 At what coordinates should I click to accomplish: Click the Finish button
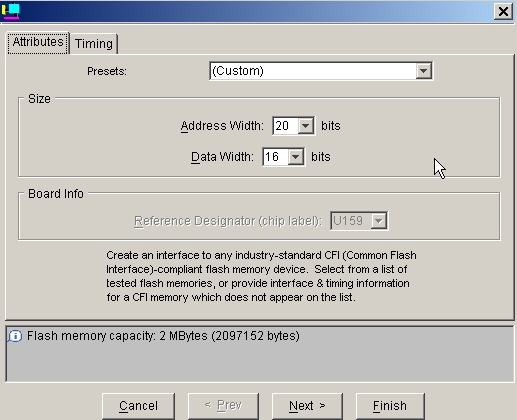tap(390, 406)
